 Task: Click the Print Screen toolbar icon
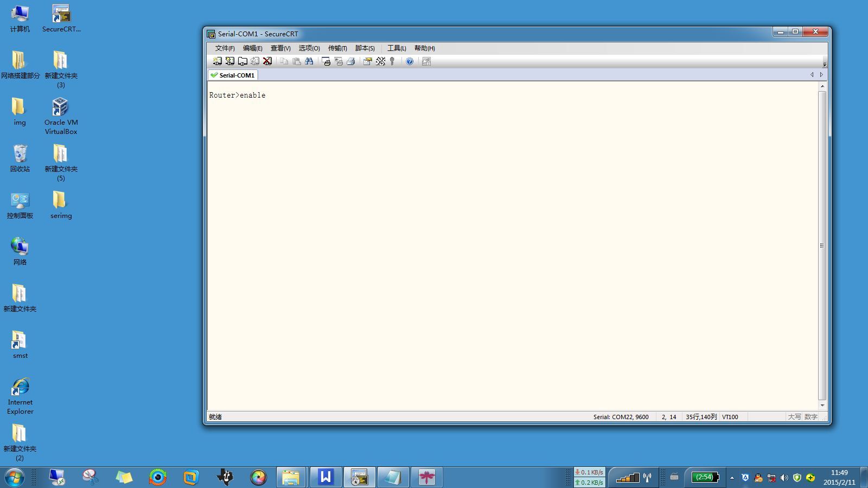coord(326,61)
